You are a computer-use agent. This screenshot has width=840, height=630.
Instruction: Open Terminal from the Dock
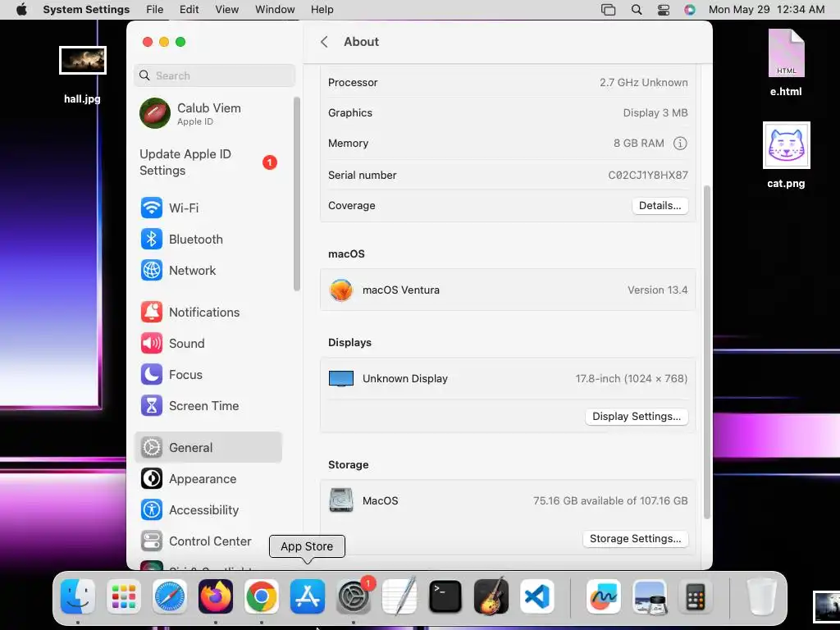[x=445, y=596]
